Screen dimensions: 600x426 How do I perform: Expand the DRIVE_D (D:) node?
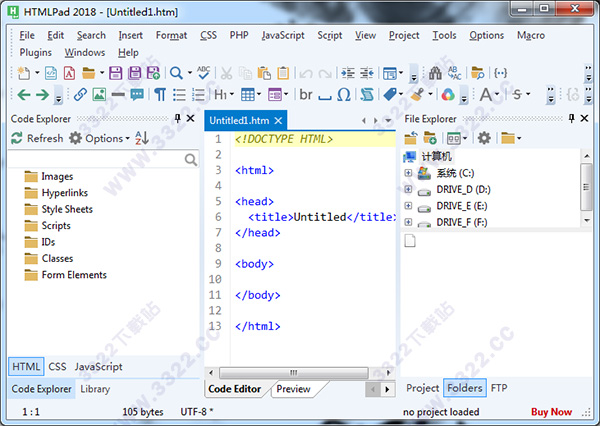click(x=408, y=189)
